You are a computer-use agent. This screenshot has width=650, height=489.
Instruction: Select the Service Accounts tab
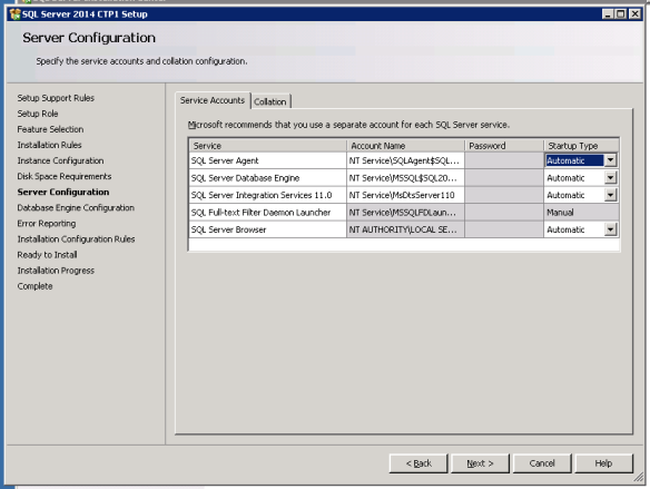212,100
